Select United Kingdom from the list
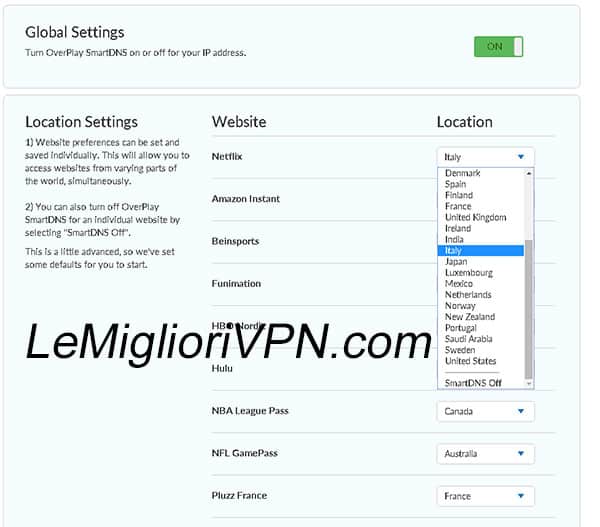Screen dimensions: 600x527 tap(481, 217)
